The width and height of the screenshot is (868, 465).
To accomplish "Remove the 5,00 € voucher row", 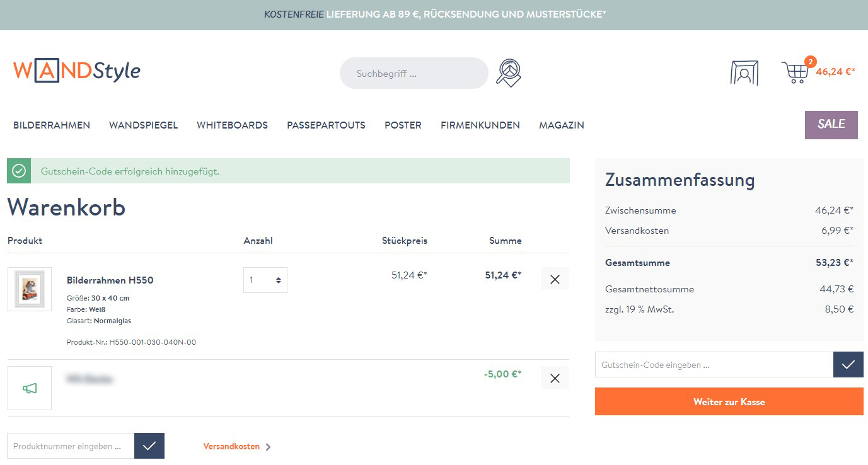I will tap(555, 378).
